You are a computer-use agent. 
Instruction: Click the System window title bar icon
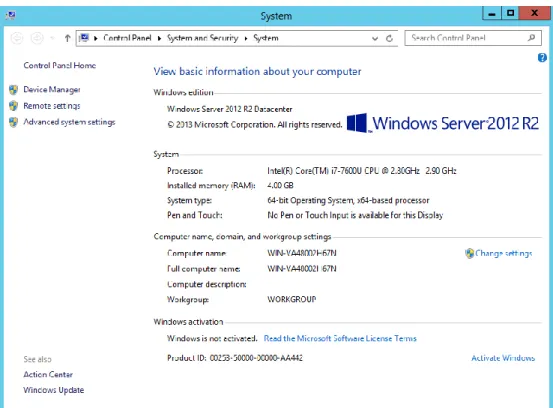pos(11,15)
